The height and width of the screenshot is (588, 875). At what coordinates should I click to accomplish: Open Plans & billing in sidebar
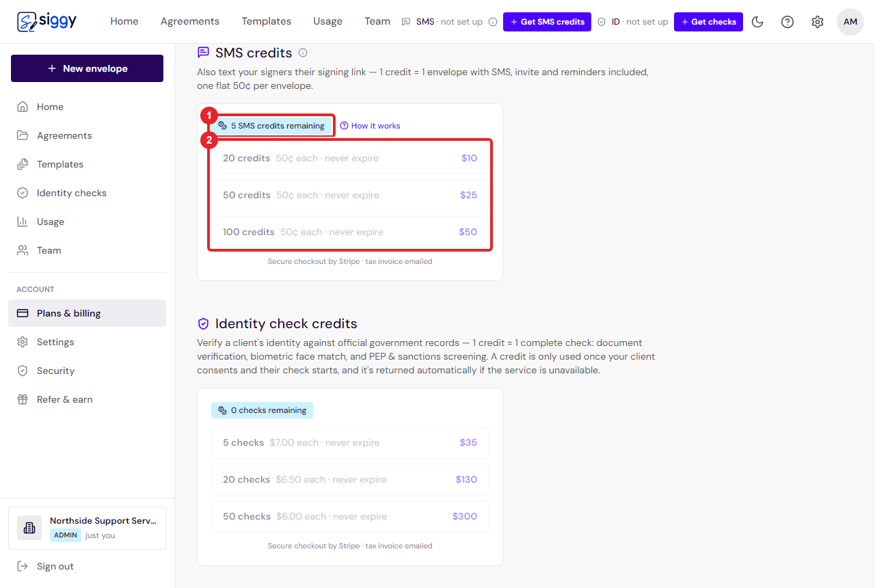pos(87,313)
